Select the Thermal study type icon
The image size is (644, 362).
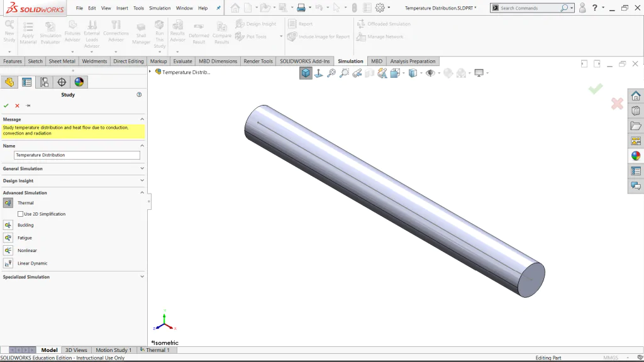click(x=8, y=203)
